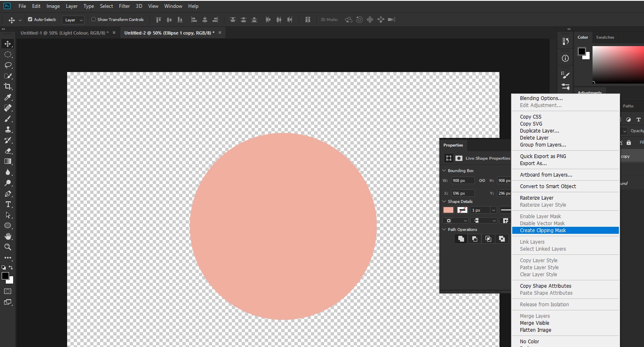This screenshot has width=644, height=347.
Task: Select the Clone Stamp tool
Action: pos(8,129)
